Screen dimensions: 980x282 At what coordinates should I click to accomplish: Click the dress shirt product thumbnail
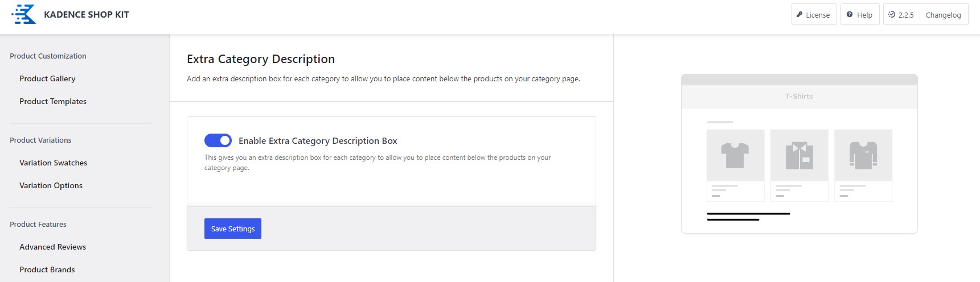[x=799, y=155]
